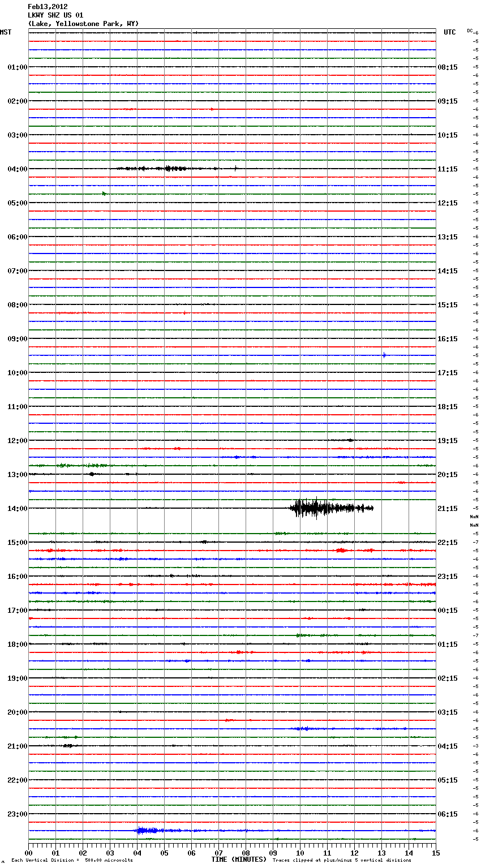Click the 02:15 UTC time label

point(448,678)
